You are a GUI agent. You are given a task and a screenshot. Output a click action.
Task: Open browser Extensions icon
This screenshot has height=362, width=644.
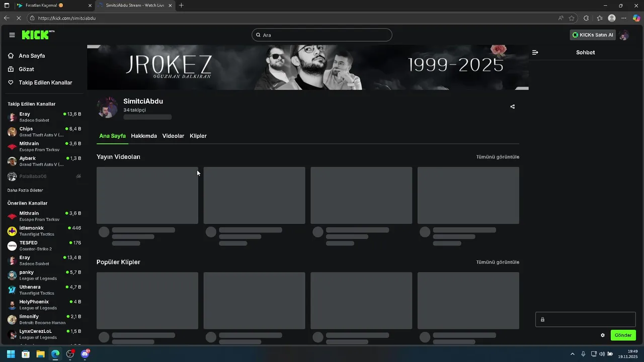coord(586,18)
